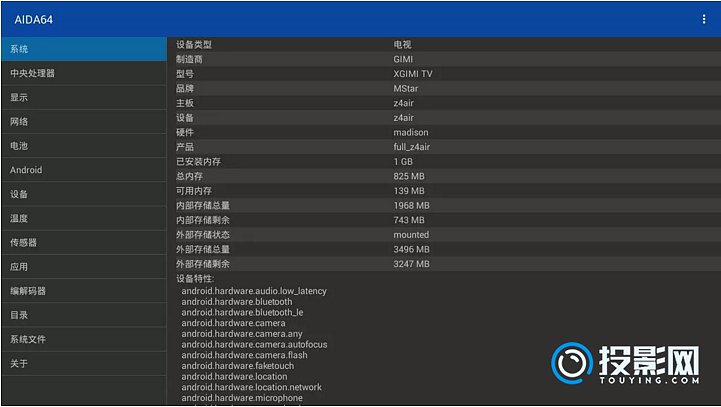Select the 总内存 row label
721x407 pixels.
(x=189, y=176)
